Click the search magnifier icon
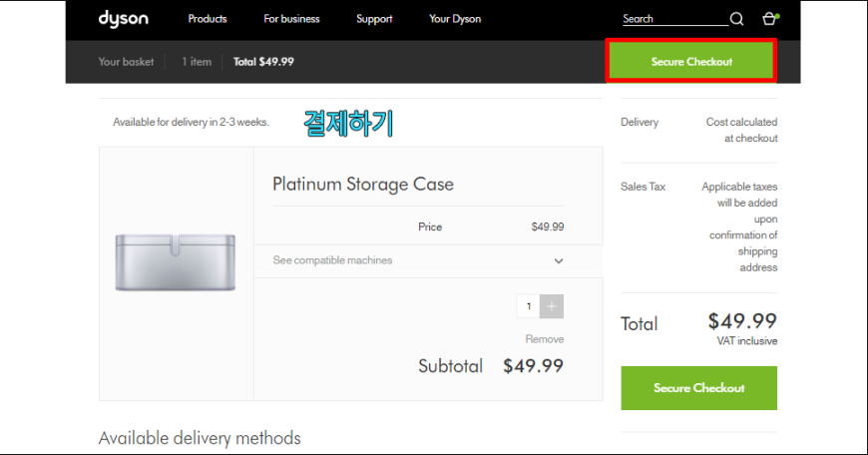This screenshot has width=868, height=455. point(736,19)
